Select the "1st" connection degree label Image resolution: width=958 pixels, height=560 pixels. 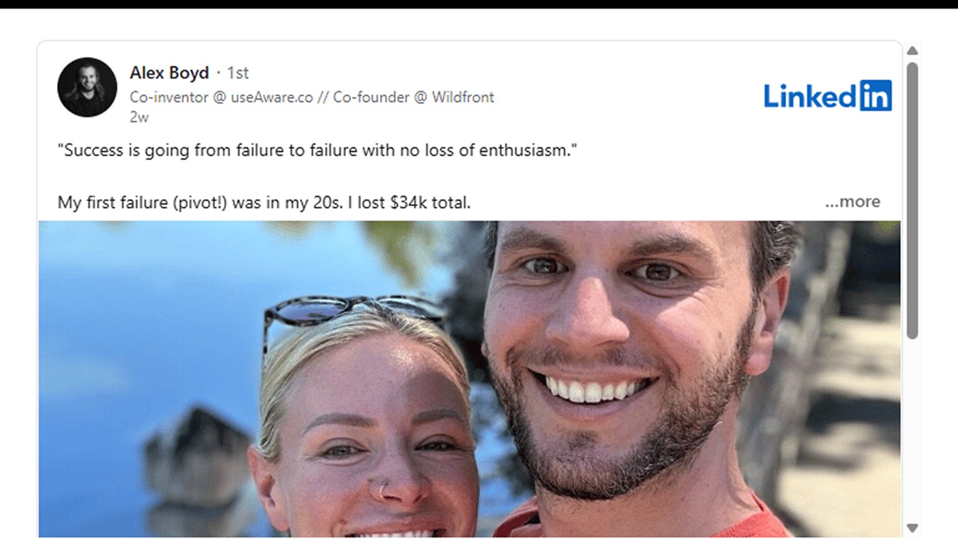238,73
